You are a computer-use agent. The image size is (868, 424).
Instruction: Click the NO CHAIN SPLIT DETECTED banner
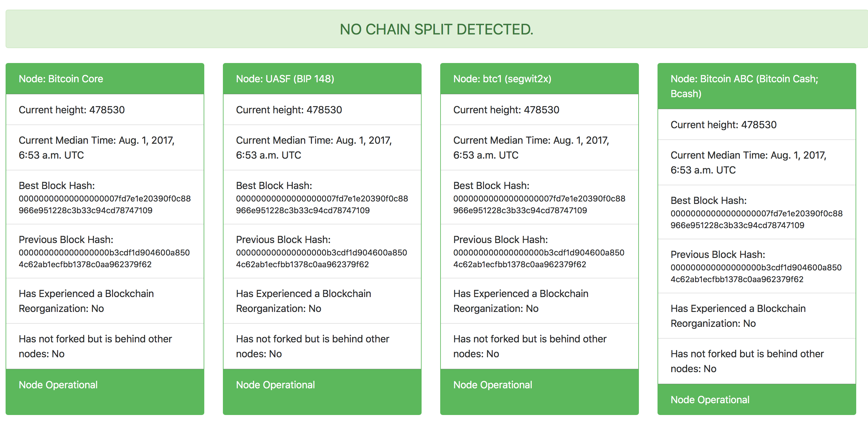pos(437,29)
